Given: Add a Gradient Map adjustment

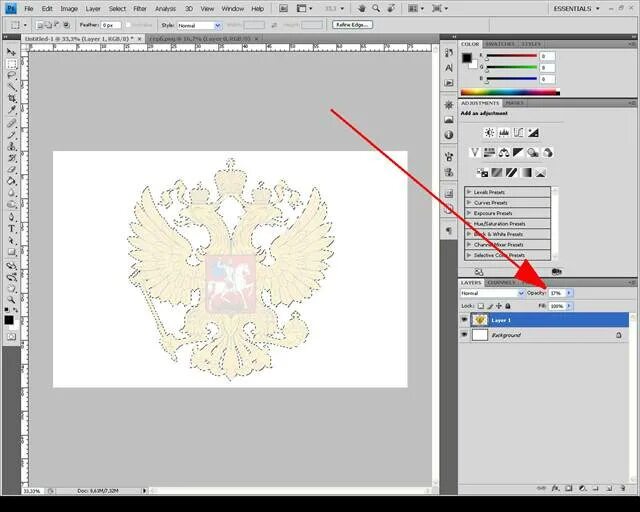Looking at the screenshot, I should pyautogui.click(x=526, y=173).
